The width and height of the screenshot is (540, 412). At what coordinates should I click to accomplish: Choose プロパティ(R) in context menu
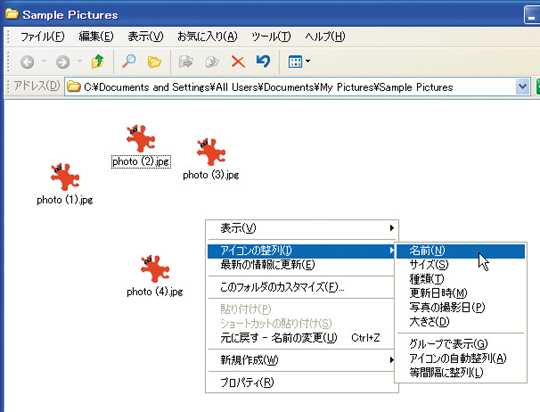tap(302, 382)
